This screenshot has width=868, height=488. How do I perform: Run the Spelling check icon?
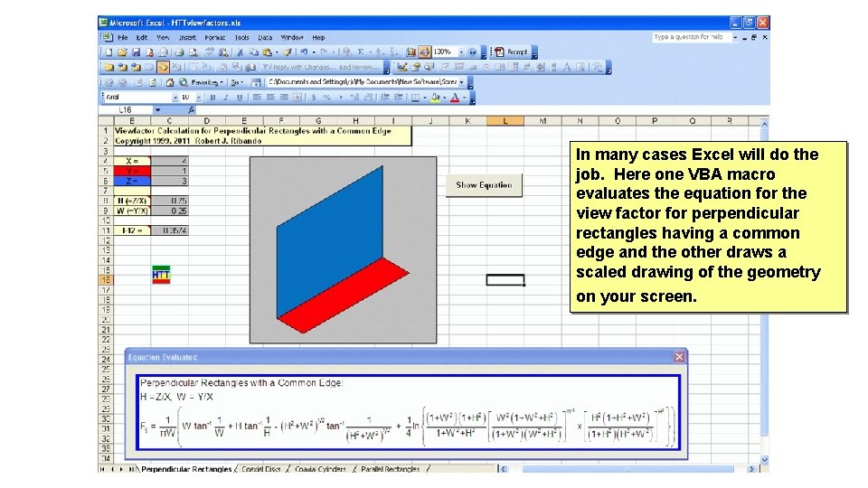click(209, 52)
